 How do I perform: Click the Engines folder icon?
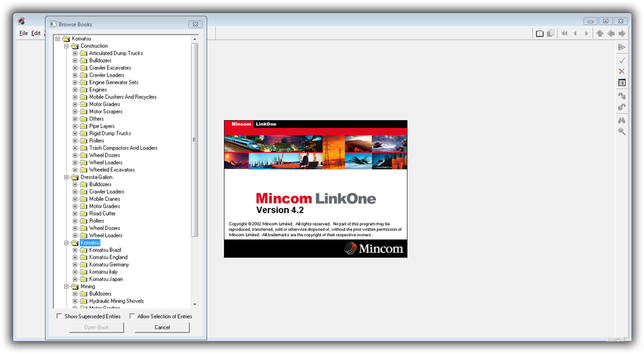(x=84, y=89)
